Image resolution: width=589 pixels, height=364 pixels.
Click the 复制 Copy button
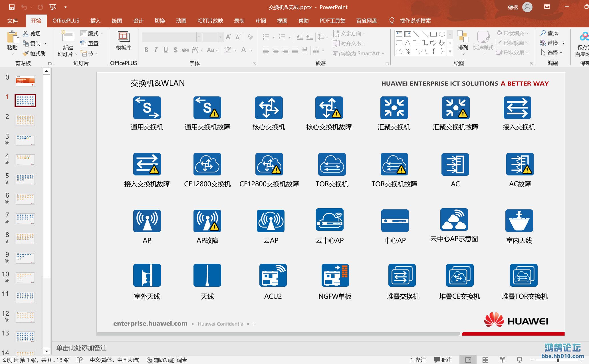click(32, 43)
